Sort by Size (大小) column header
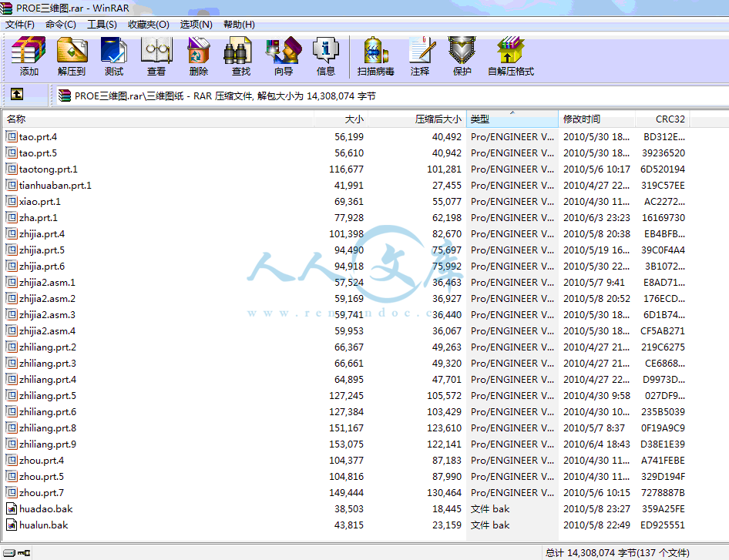This screenshot has width=729, height=560. [x=341, y=119]
